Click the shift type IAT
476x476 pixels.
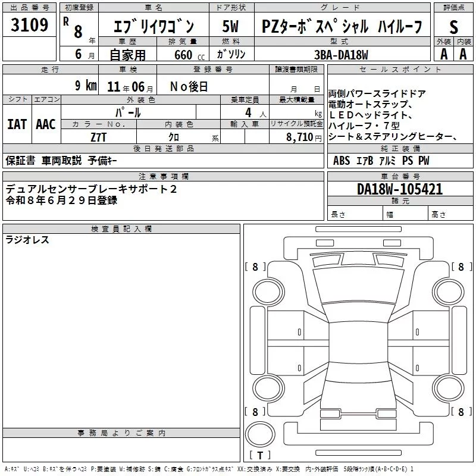[x=17, y=124]
